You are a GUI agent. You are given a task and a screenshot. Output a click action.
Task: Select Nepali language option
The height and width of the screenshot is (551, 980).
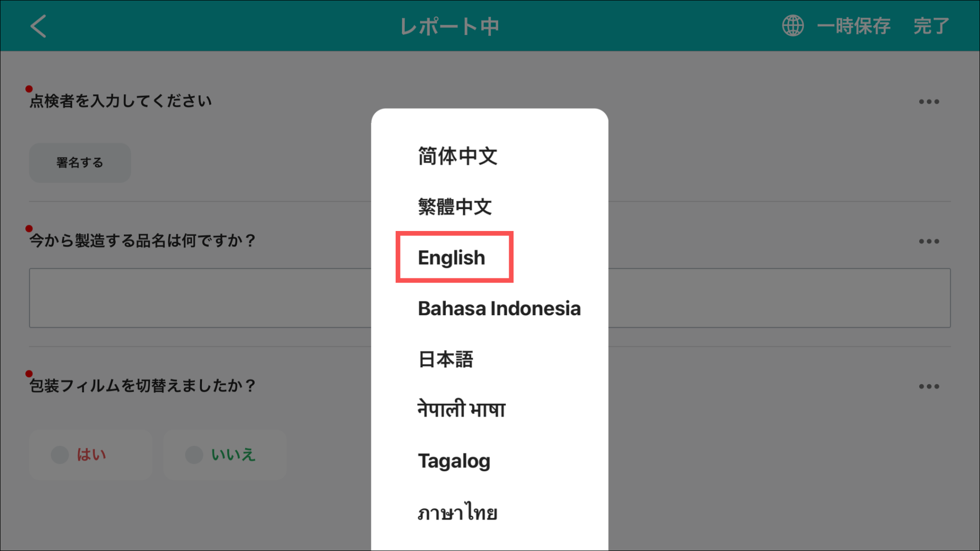pyautogui.click(x=461, y=410)
